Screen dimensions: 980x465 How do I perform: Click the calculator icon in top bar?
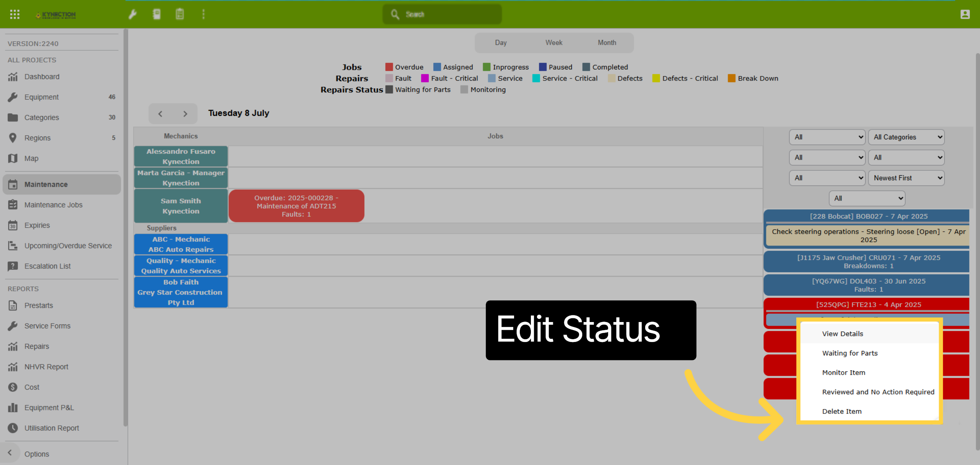tap(156, 14)
